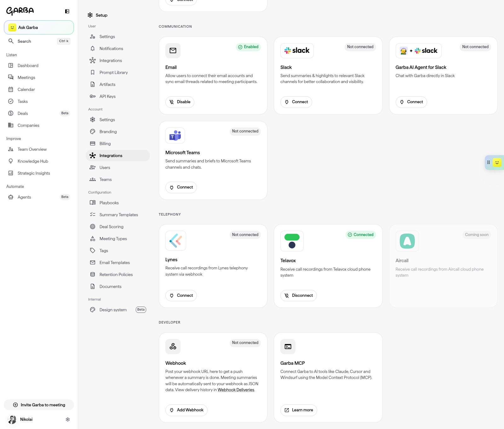Open Meetings page

point(39,77)
